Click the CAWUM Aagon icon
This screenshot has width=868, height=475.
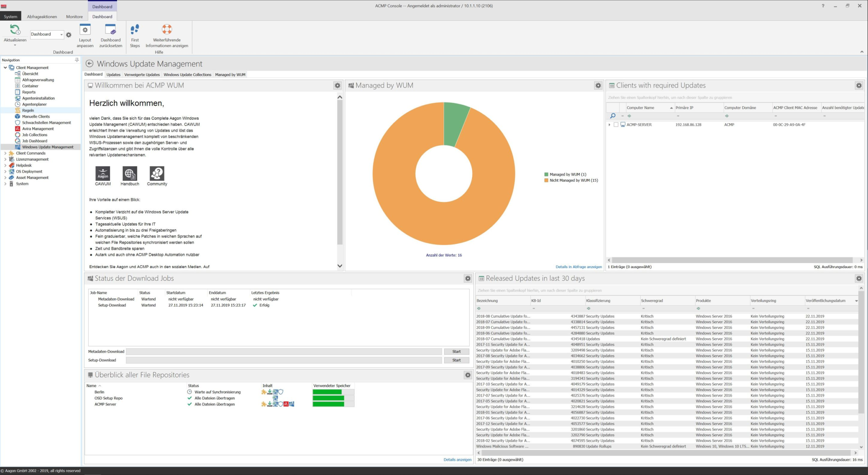click(x=103, y=173)
